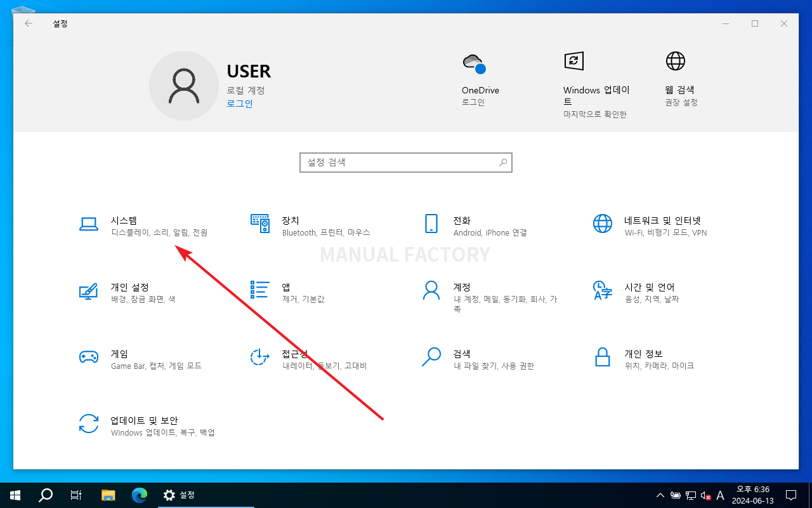Click the 웹 검색 globe icon
Image resolution: width=812 pixels, height=508 pixels.
click(x=676, y=61)
